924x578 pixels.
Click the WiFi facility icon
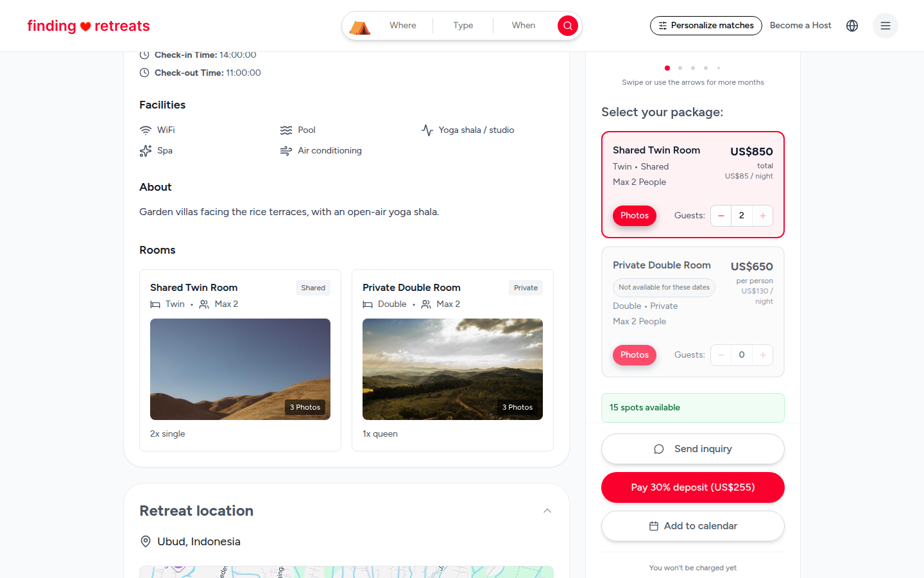146,130
